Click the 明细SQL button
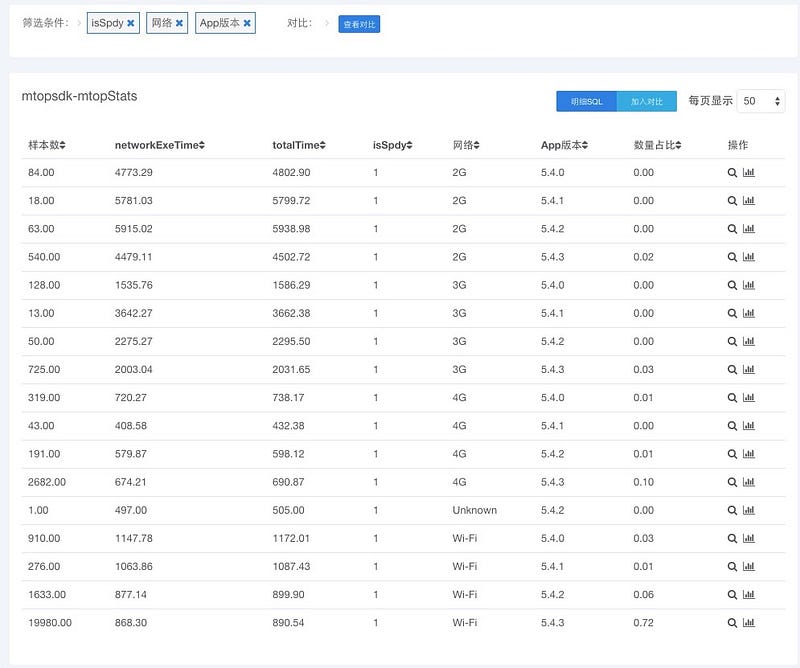This screenshot has height=668, width=800. pos(586,102)
